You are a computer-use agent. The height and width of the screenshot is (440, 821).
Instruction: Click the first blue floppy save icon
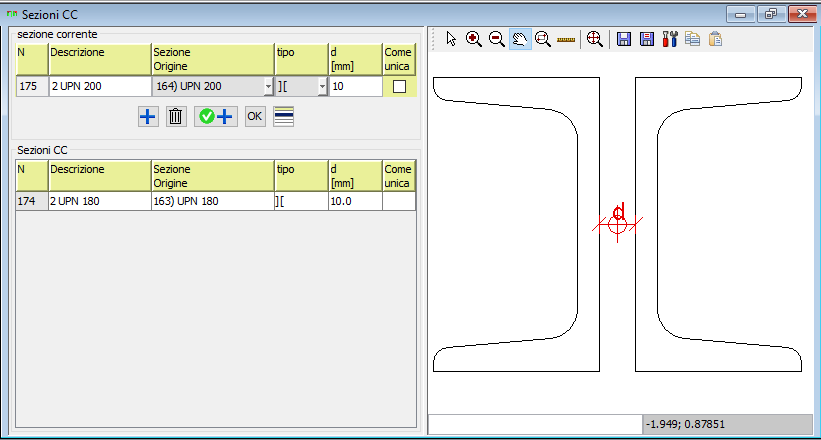pyautogui.click(x=623, y=39)
